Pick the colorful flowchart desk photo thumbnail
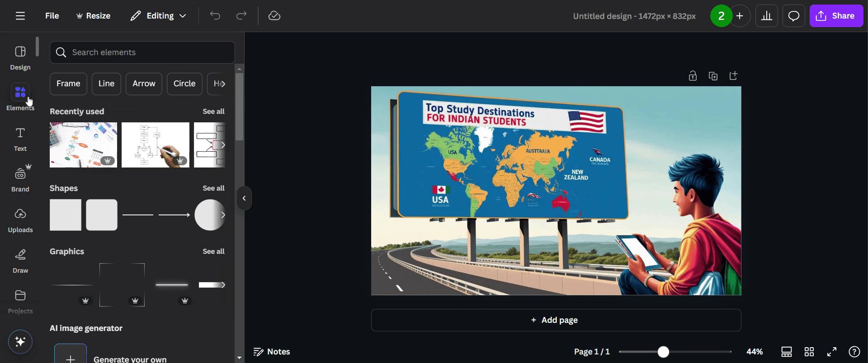Screen dimensions: 868x363 pos(83,145)
